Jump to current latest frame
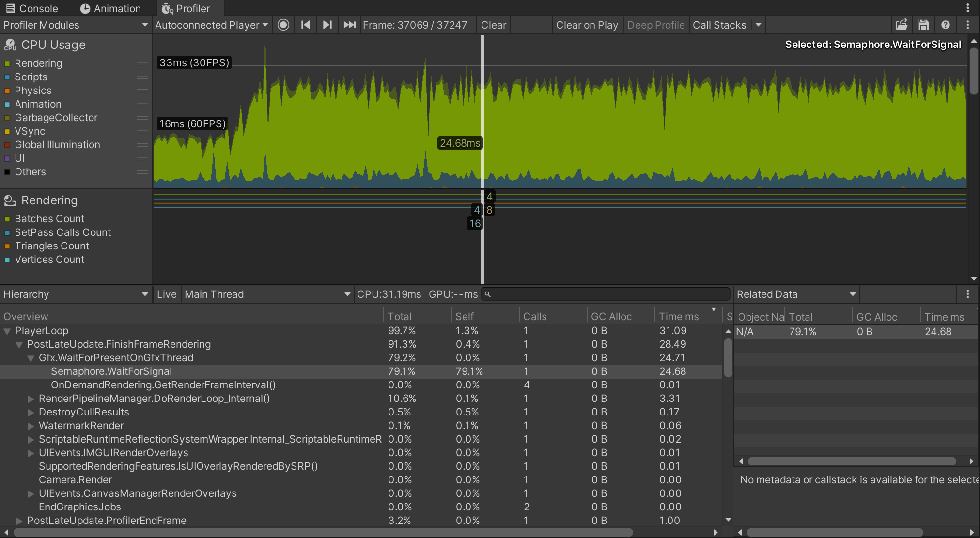This screenshot has height=538, width=980. [x=349, y=25]
